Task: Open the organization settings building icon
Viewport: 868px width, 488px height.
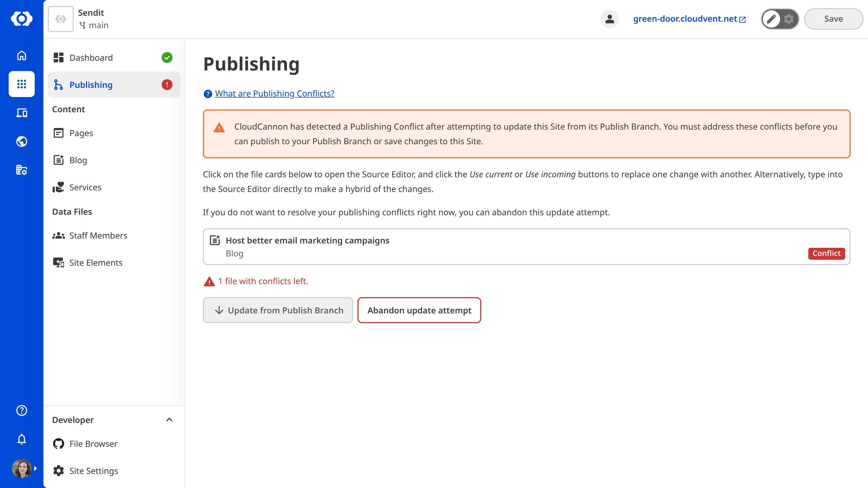Action: 22,170
